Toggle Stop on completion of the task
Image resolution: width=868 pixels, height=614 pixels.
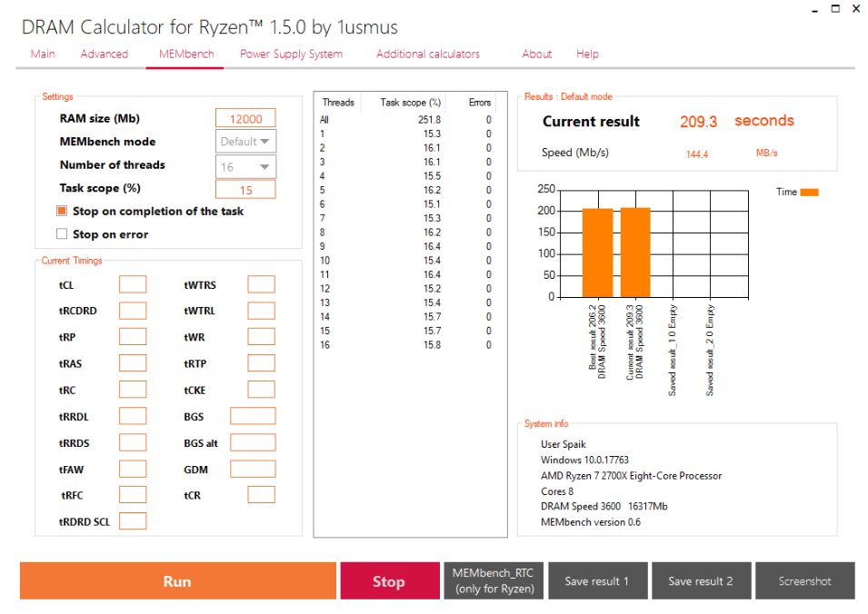point(62,211)
